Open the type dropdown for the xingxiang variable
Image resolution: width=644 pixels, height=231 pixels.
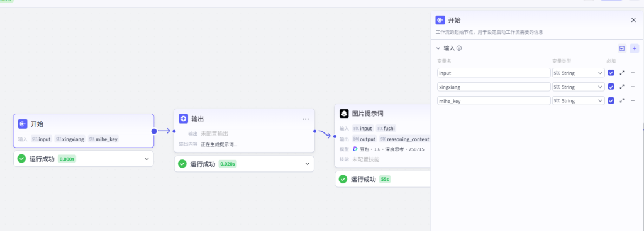tap(579, 87)
